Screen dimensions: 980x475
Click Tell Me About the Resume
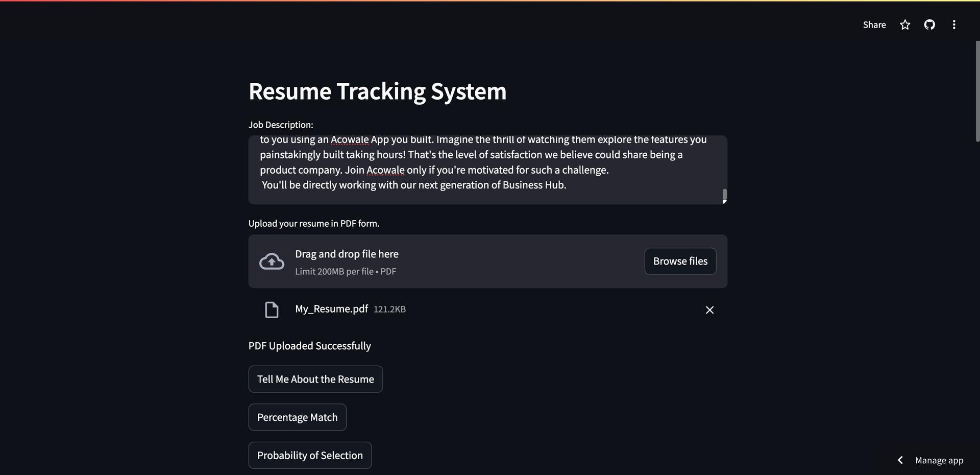point(315,378)
